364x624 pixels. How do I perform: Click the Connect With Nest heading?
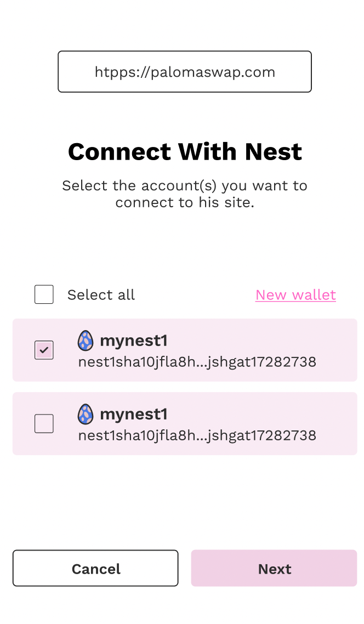[184, 152]
